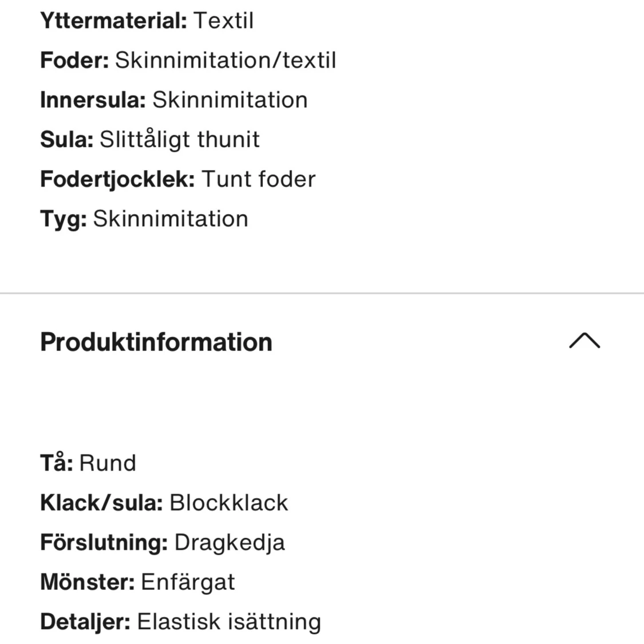Image resolution: width=644 pixels, height=644 pixels.
Task: Click the Tå: Rund detail
Action: [88, 463]
